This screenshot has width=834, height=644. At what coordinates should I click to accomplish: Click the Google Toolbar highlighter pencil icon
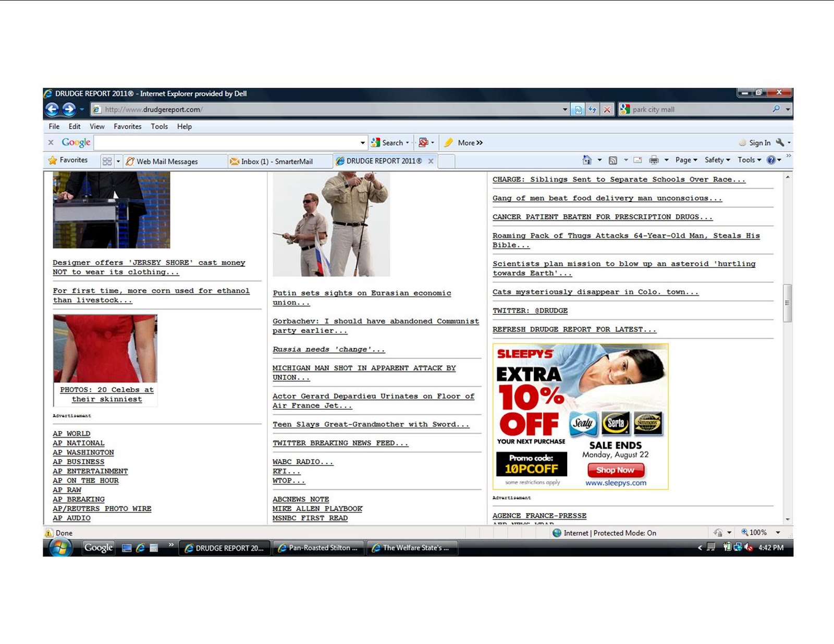[448, 142]
